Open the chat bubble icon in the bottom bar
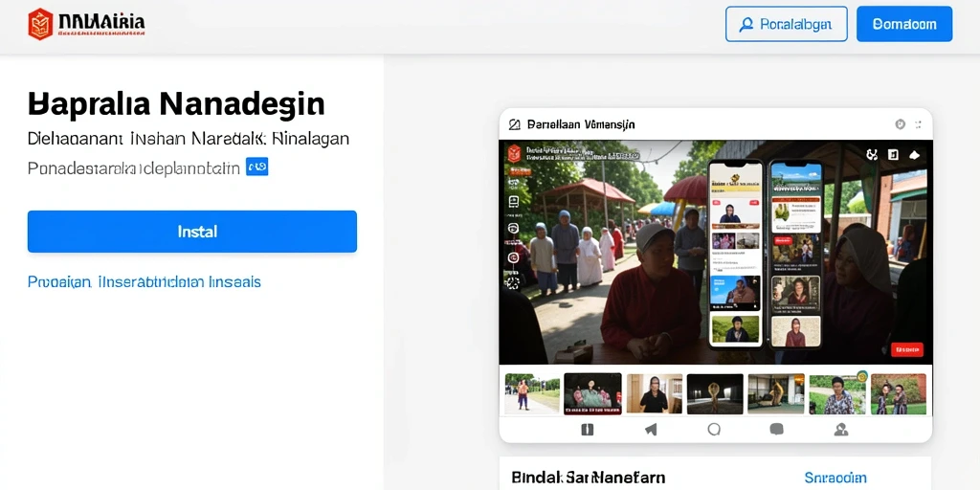The image size is (980, 490). pos(777,429)
